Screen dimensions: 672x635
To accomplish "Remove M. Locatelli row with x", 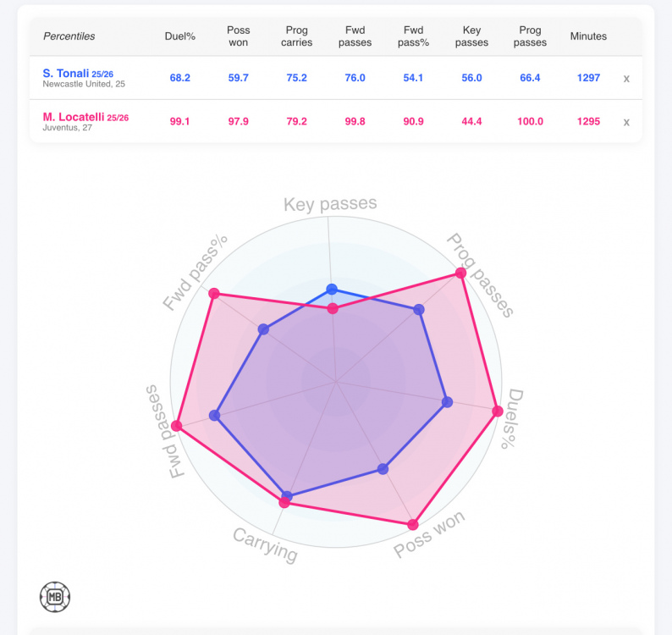I will [626, 122].
